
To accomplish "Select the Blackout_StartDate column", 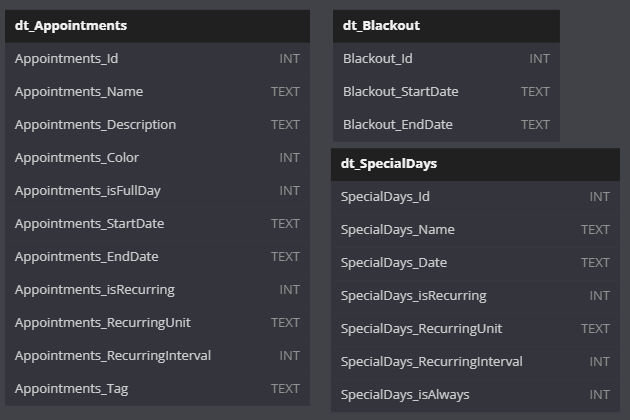I will pyautogui.click(x=446, y=92).
